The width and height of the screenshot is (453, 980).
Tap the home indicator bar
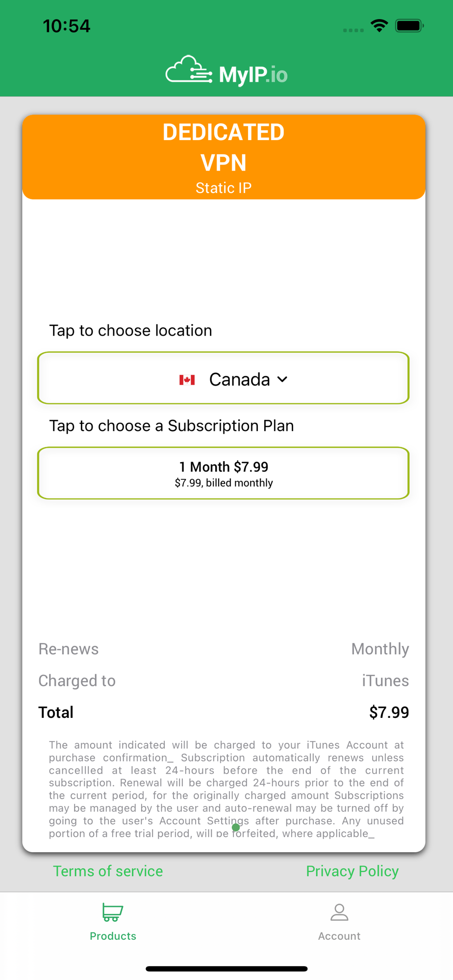point(226,969)
